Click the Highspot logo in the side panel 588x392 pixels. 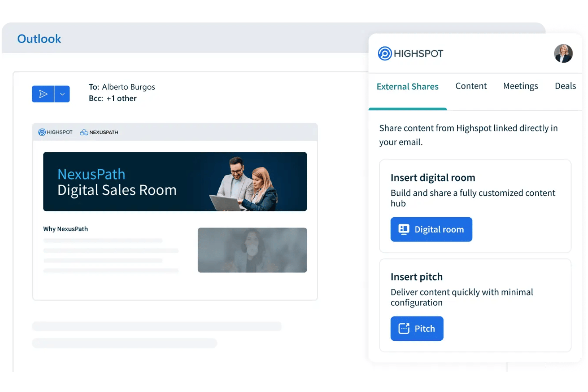coord(410,54)
